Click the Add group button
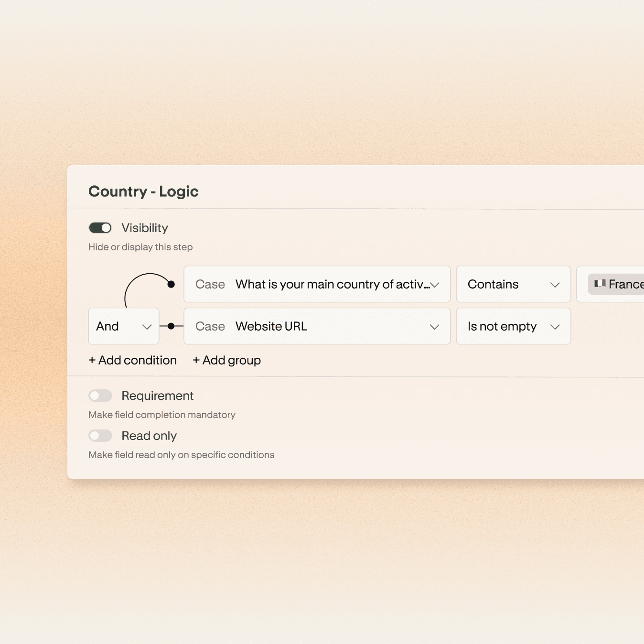Viewport: 644px width, 644px height. click(x=227, y=360)
